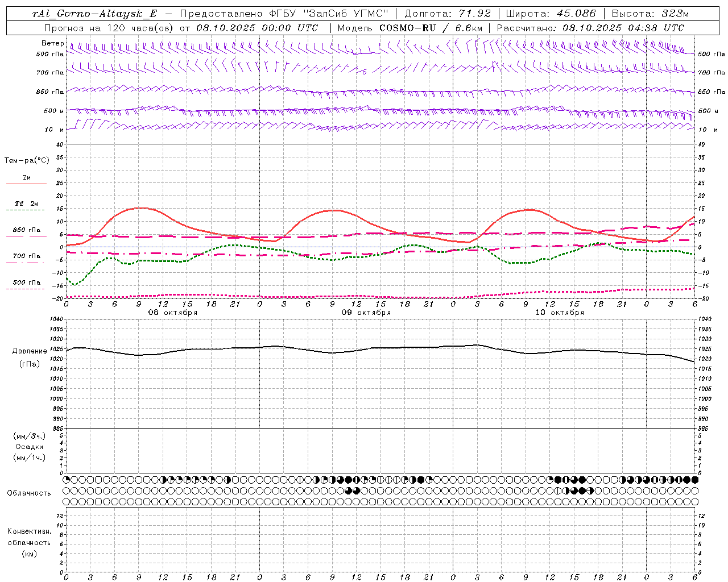The width and height of the screenshot is (728, 582).
Task: Click the dotted line sample under 500 гПа legend
Action: click(26, 289)
